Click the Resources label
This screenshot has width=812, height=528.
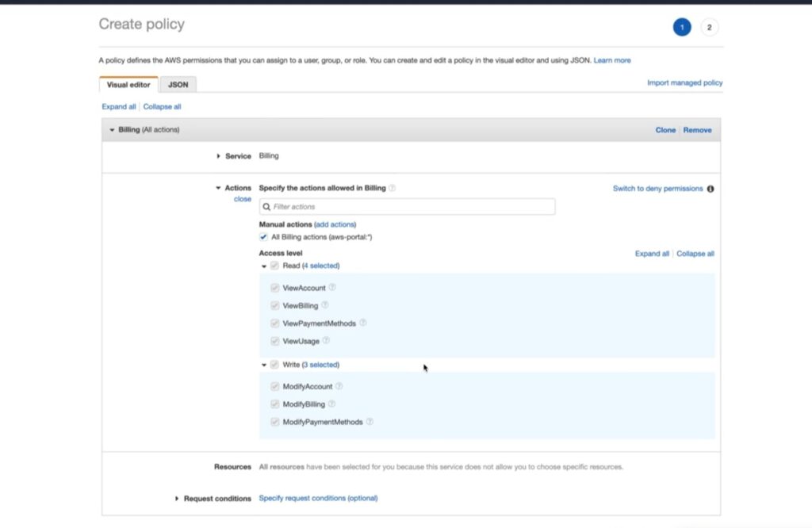pyautogui.click(x=232, y=467)
